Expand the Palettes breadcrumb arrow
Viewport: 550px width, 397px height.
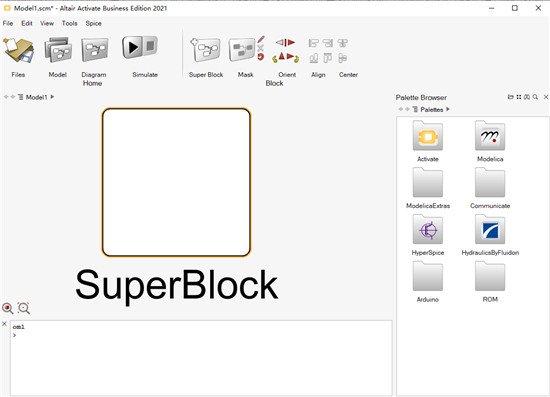(448, 109)
